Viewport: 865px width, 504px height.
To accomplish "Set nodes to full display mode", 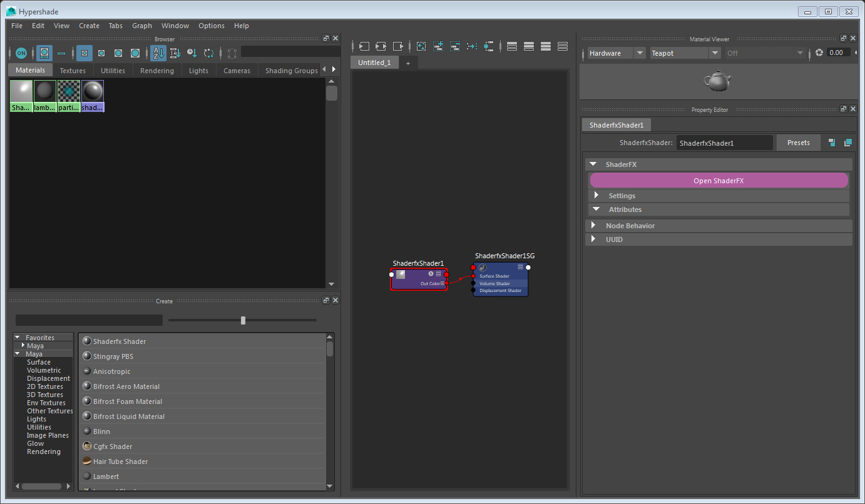I will 546,46.
